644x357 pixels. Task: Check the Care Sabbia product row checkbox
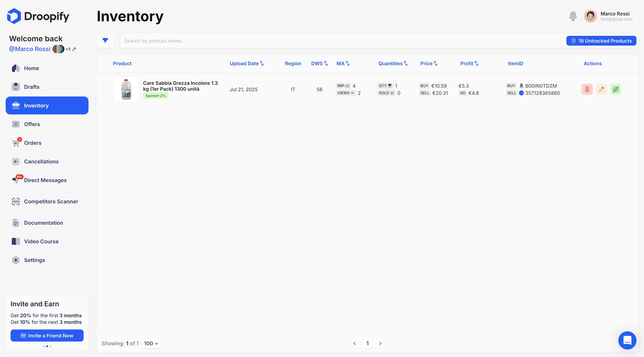[x=105, y=89]
